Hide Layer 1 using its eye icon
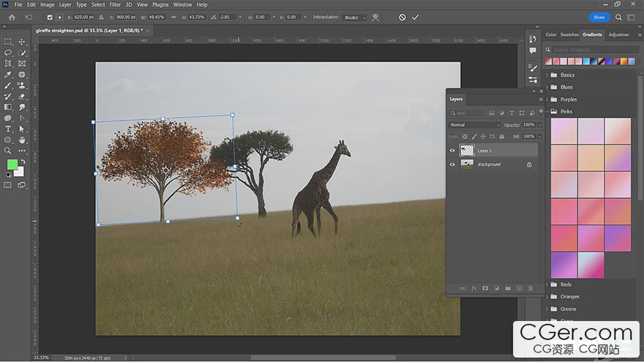 tap(452, 151)
